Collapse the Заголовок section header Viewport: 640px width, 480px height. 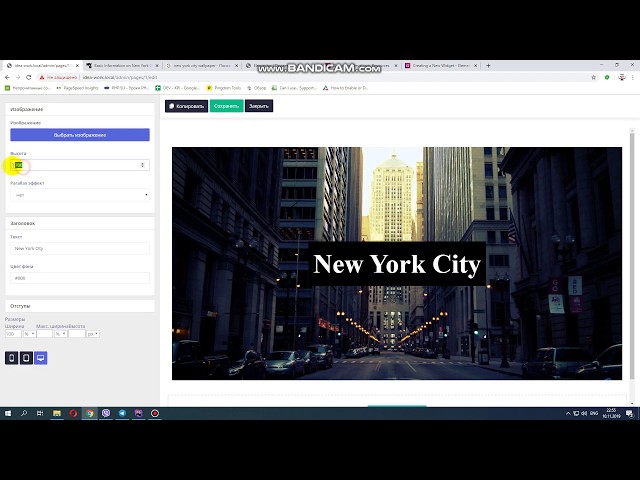[80, 223]
